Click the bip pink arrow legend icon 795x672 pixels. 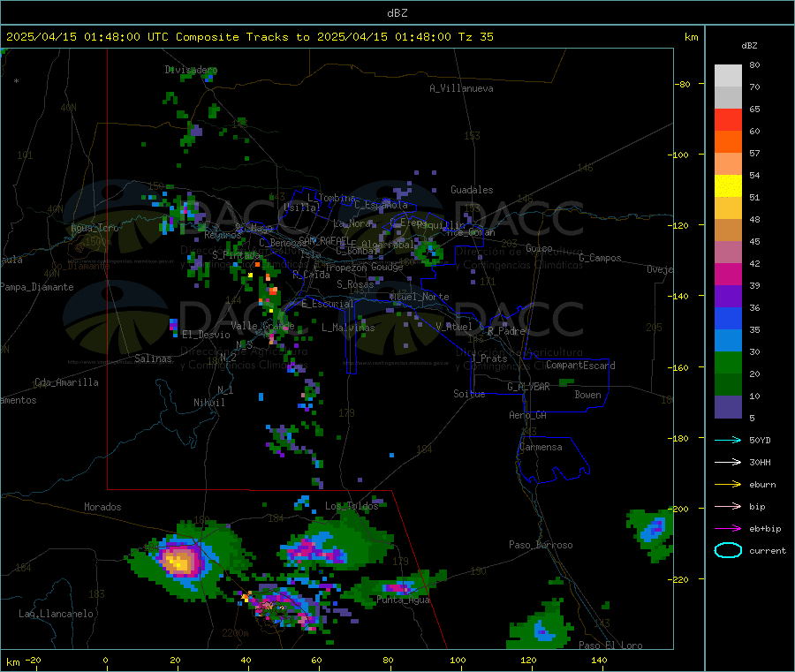[728, 506]
